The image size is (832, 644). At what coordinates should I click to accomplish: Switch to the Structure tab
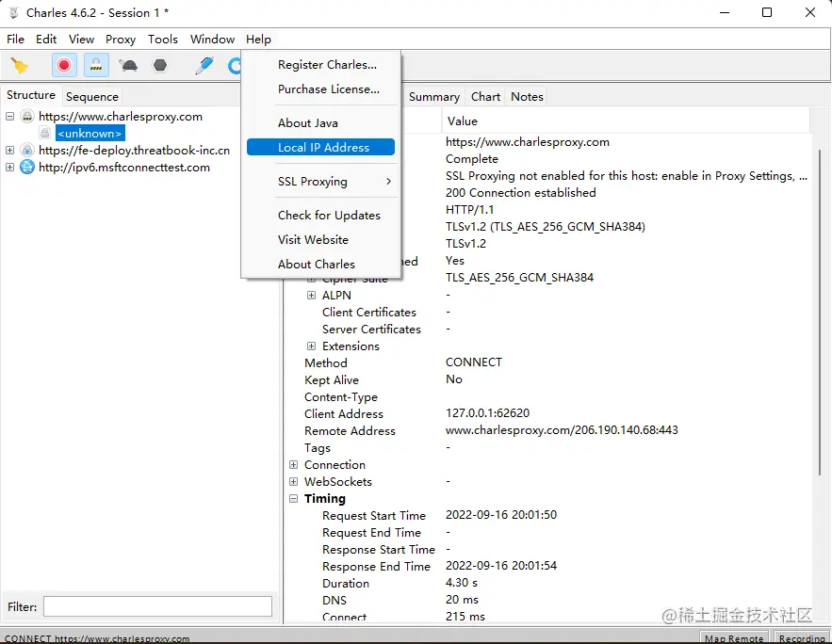point(31,95)
